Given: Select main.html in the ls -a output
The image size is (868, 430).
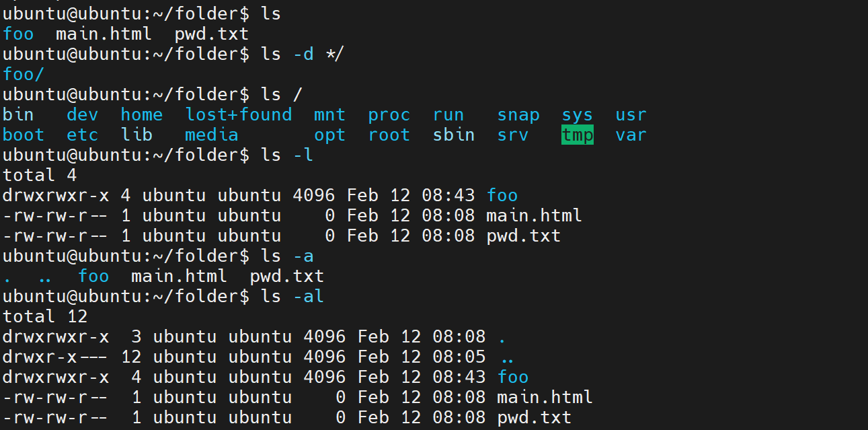Looking at the screenshot, I should 179,276.
